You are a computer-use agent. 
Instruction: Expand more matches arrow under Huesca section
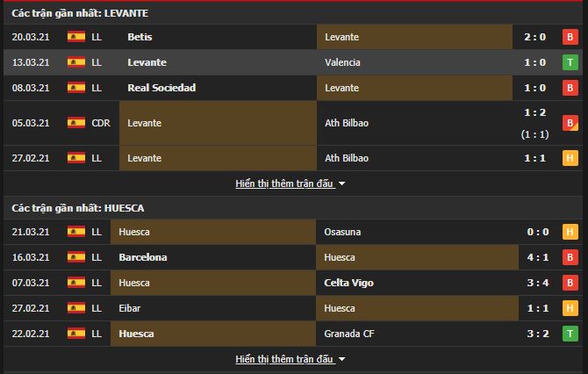coord(341,359)
